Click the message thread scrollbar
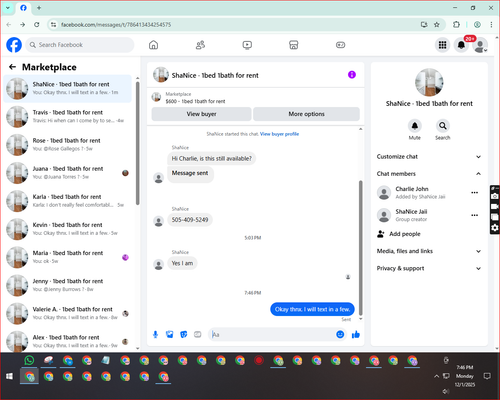 (360, 248)
